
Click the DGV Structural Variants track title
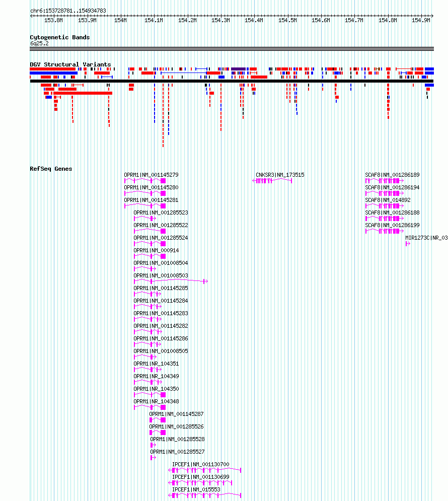point(70,64)
